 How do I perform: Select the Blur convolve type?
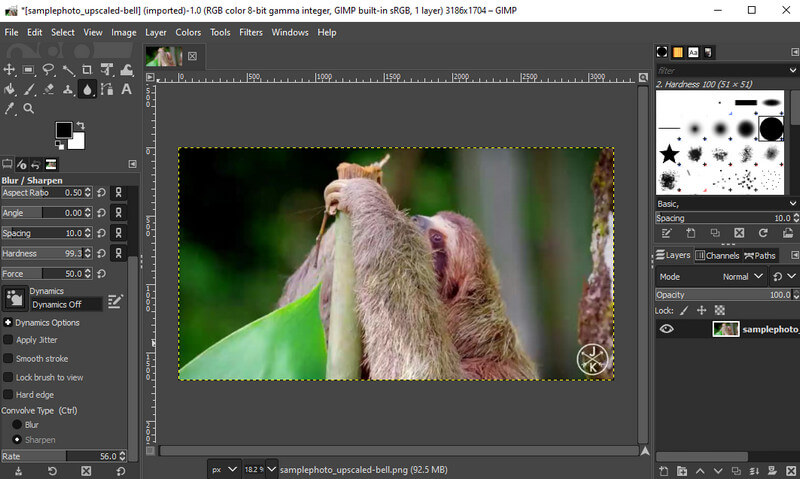coord(17,425)
